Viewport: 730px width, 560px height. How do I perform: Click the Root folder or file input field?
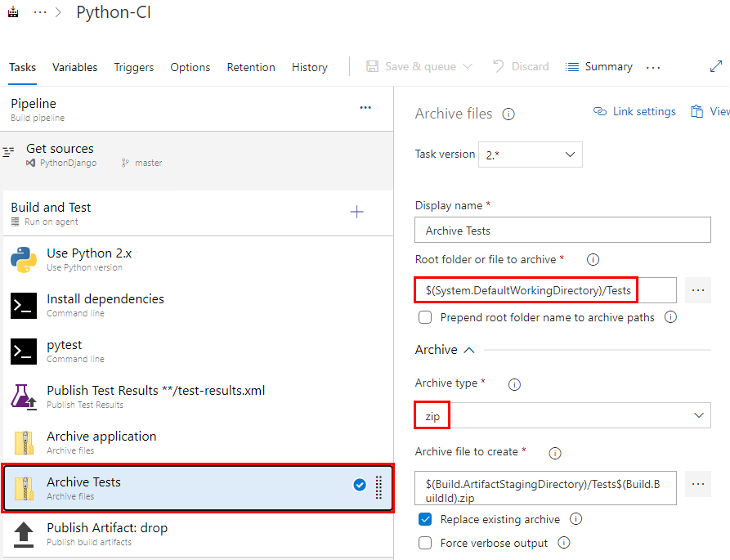[545, 290]
